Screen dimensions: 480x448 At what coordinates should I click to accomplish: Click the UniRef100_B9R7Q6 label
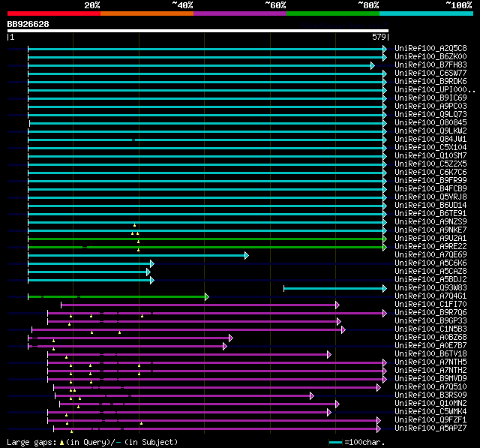tap(430, 313)
